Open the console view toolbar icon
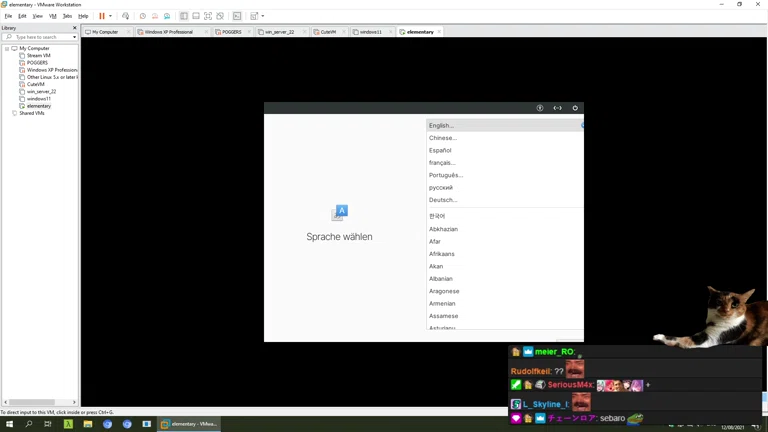Viewport: 768px width, 432px height. coord(237,16)
